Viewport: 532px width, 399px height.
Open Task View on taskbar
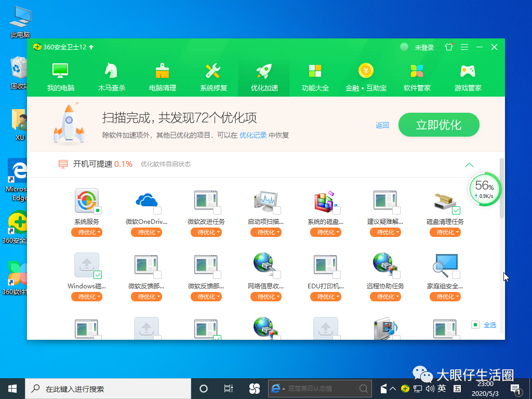(229, 389)
